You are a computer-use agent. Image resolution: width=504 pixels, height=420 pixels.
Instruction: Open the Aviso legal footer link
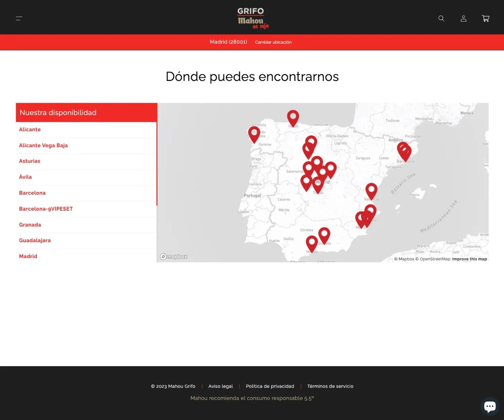(220, 386)
